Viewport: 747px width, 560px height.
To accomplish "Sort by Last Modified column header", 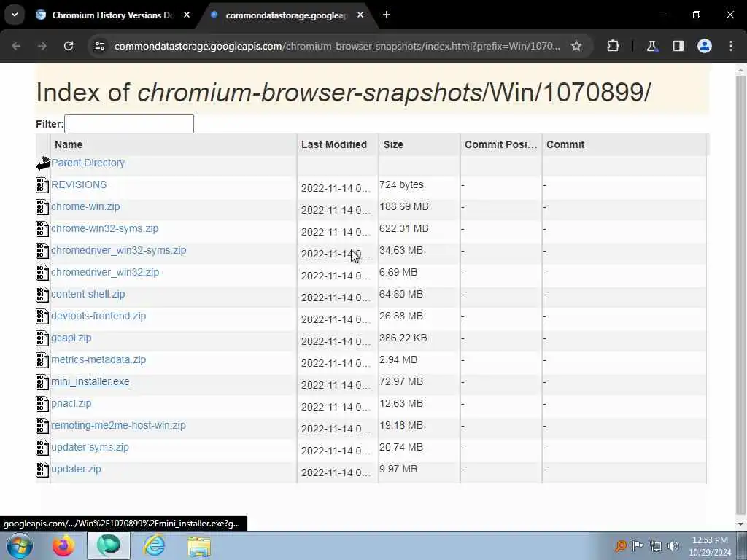I will (x=338, y=145).
